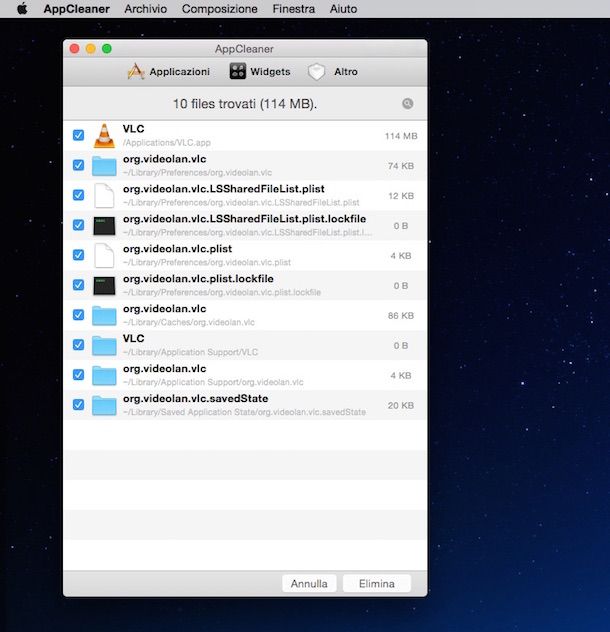Click the search magnifier icon

point(408,104)
